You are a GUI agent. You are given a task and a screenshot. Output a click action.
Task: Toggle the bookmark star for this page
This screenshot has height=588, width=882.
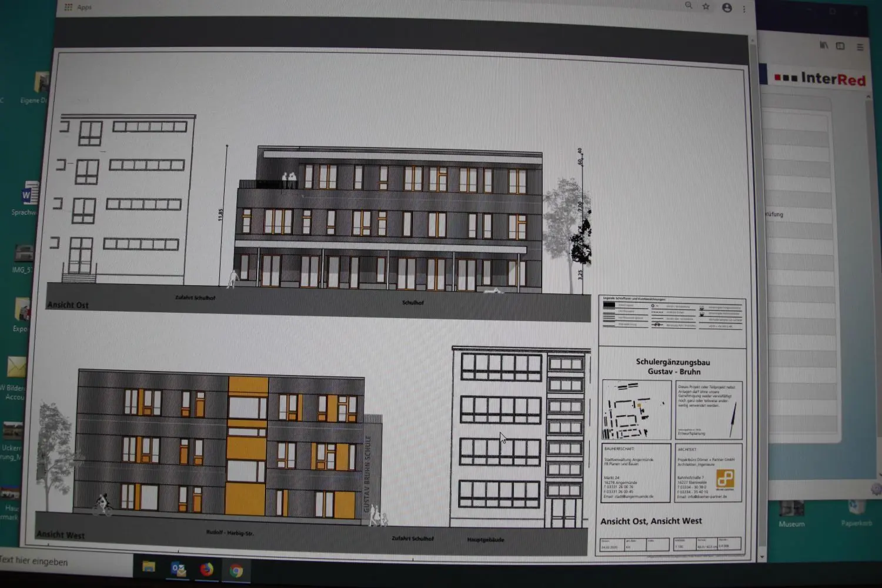705,7
